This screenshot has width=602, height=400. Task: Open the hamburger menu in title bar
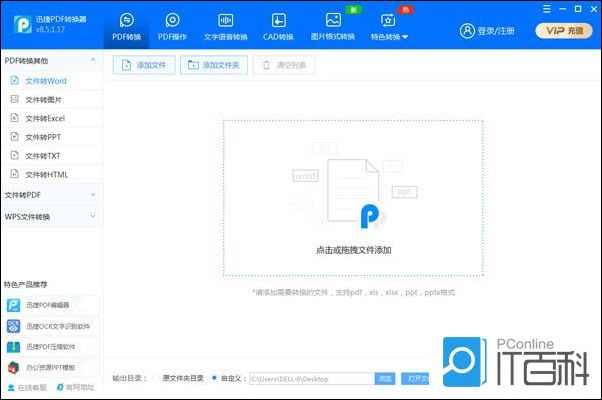[547, 9]
